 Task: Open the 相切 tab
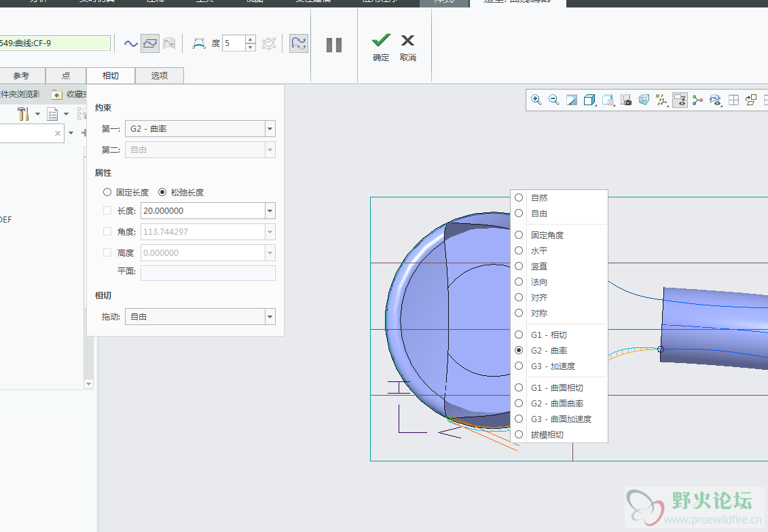(111, 76)
